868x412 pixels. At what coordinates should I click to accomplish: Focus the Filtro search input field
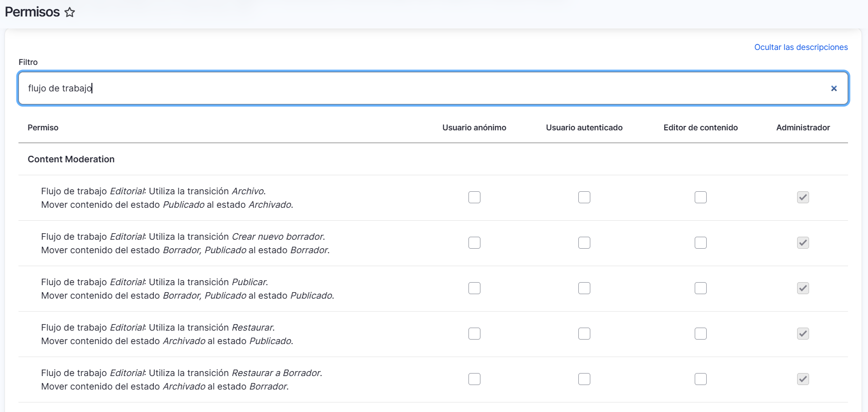click(433, 88)
